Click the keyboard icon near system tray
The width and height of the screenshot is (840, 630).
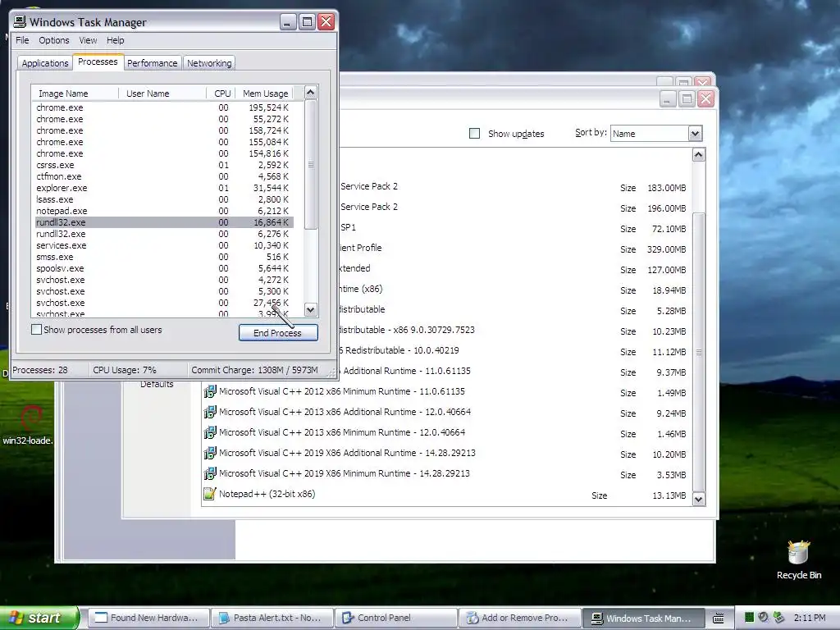tap(719, 619)
